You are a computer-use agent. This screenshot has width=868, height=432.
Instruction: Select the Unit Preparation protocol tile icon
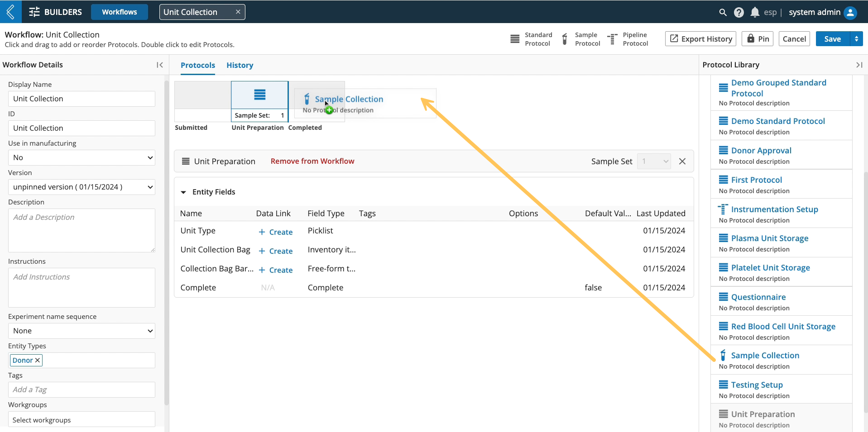click(259, 95)
